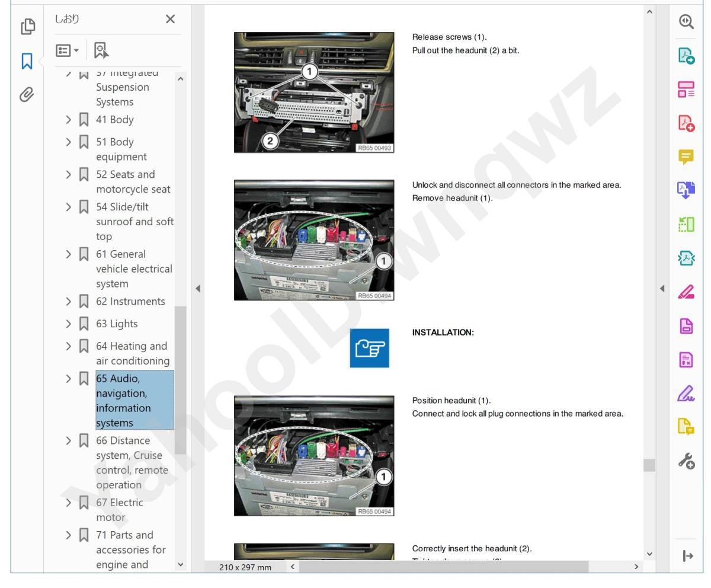711x588 pixels.
Task: Open 61 General vehicle electrical system
Action: click(134, 269)
